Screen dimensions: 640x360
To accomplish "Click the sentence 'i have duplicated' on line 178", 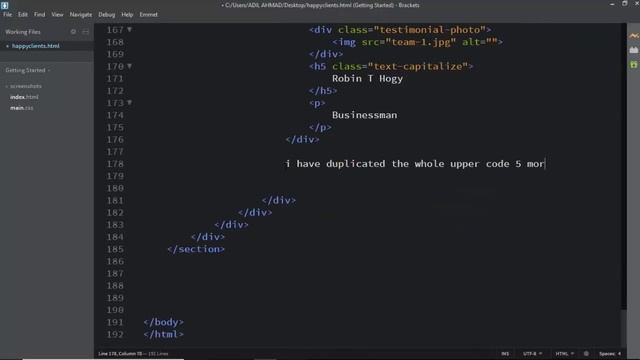I will pos(335,164).
